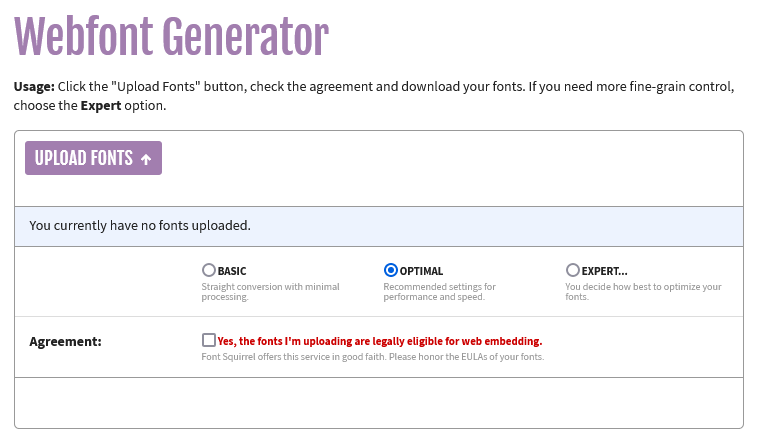The width and height of the screenshot is (761, 432).
Task: Click the bold 'Expert' word in usage text
Action: click(101, 105)
